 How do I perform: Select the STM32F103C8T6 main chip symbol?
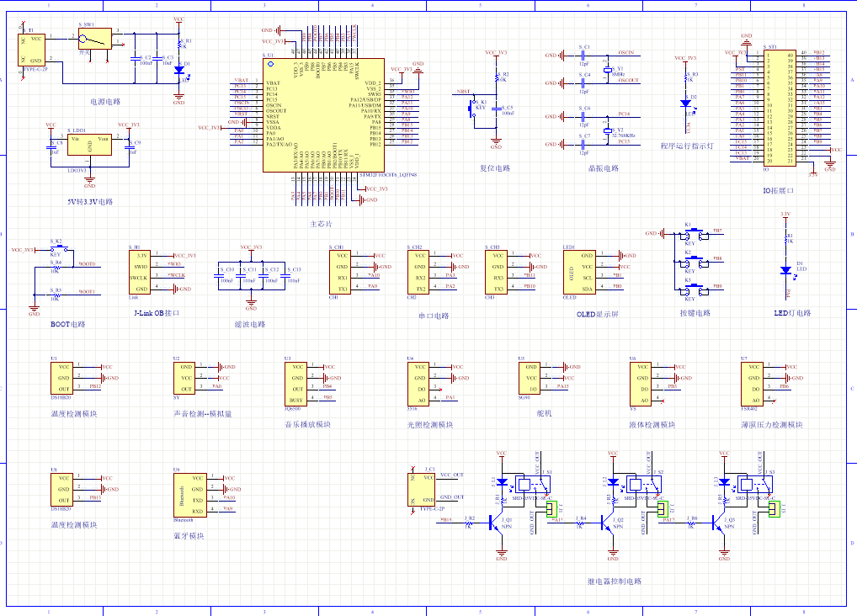(x=323, y=115)
